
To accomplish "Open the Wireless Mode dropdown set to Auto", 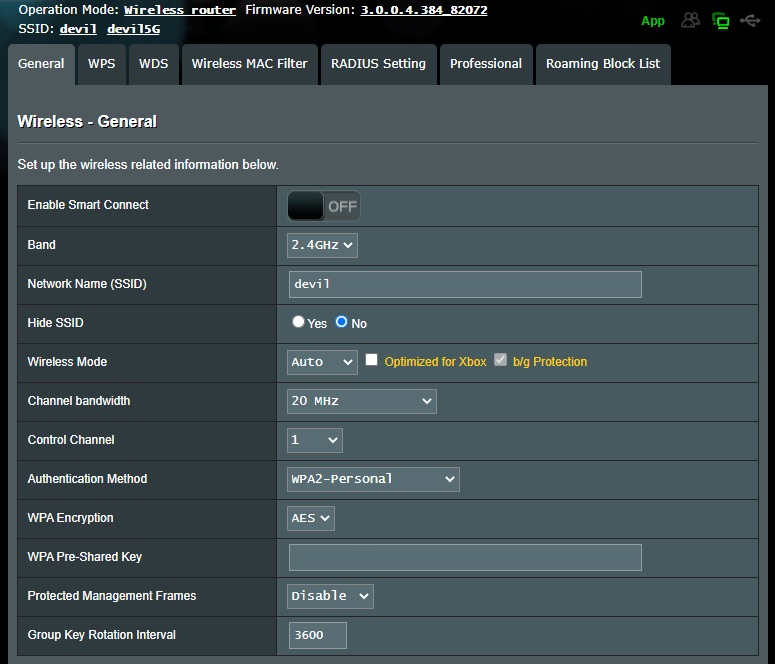I will pyautogui.click(x=322, y=362).
